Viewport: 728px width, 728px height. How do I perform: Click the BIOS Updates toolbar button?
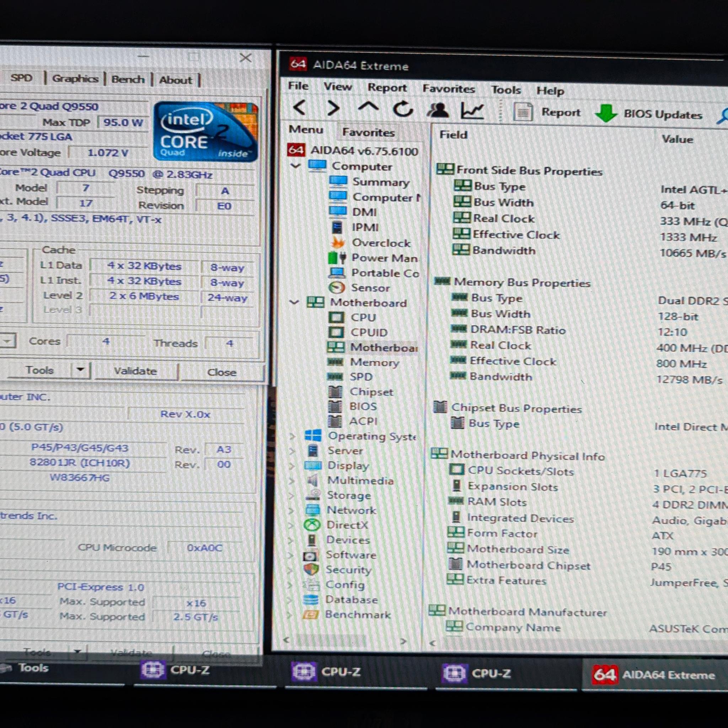(648, 114)
